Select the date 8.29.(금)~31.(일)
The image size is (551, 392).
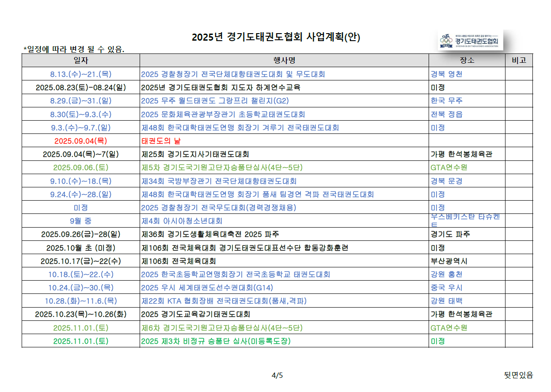coord(81,101)
